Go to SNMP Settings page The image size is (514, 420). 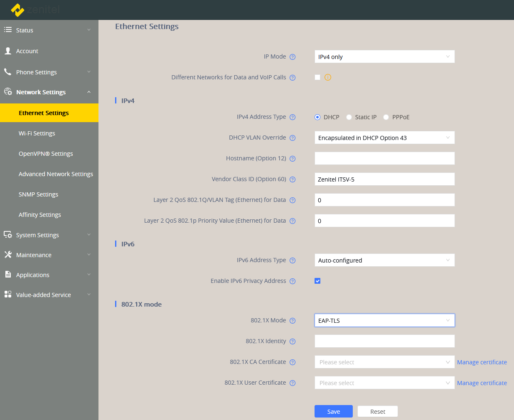(38, 194)
